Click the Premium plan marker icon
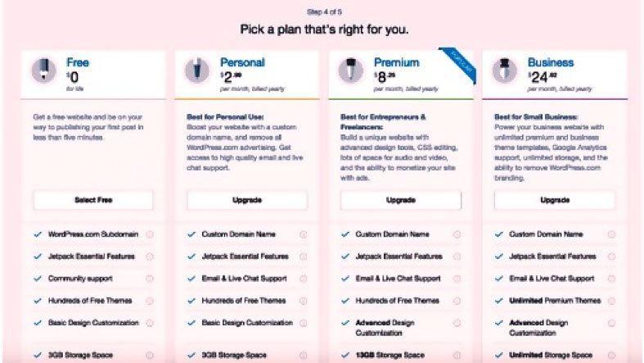644x363 pixels. tap(351, 70)
